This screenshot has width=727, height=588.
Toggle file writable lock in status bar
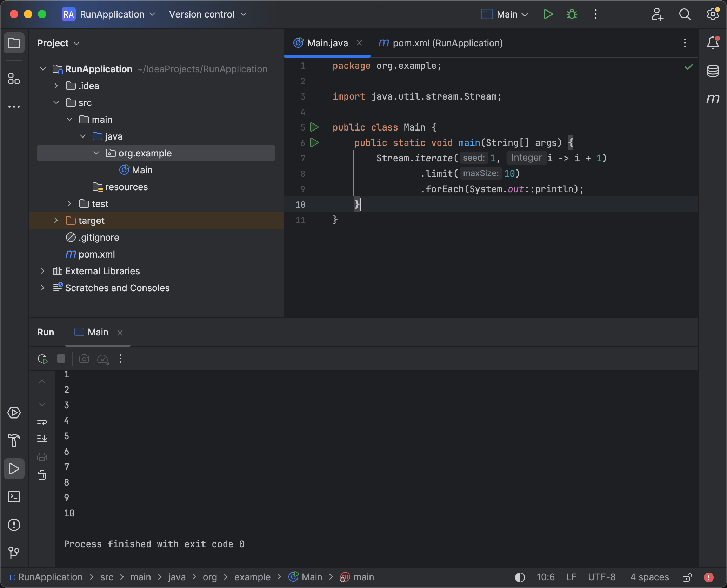click(687, 577)
